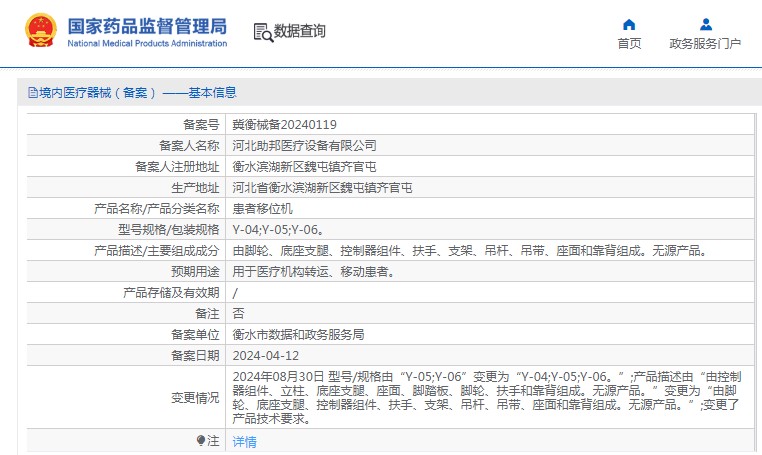The image size is (762, 455).
Task: Select the value 患者移位机
Action: click(262, 209)
